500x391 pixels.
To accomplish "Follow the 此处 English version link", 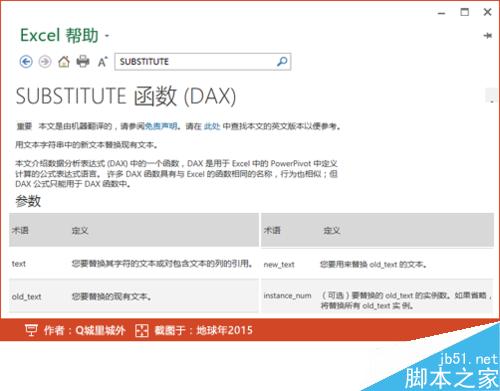I will pyautogui.click(x=212, y=126).
